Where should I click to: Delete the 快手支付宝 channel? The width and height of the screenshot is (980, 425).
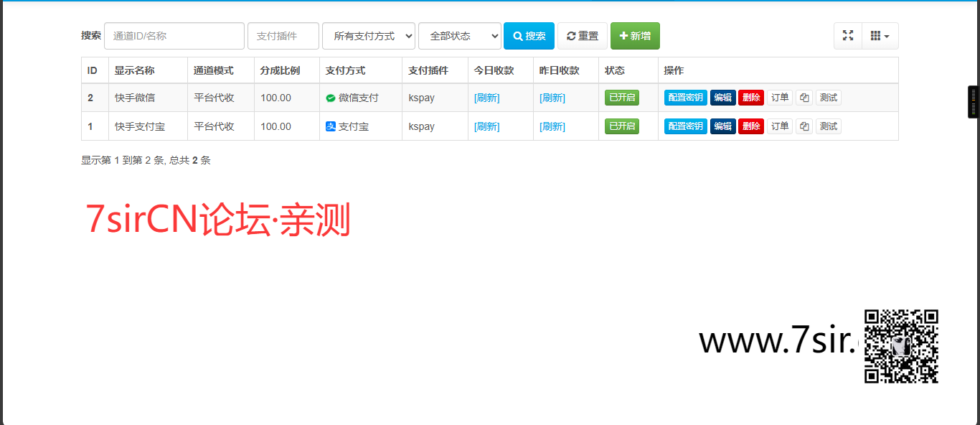click(750, 126)
